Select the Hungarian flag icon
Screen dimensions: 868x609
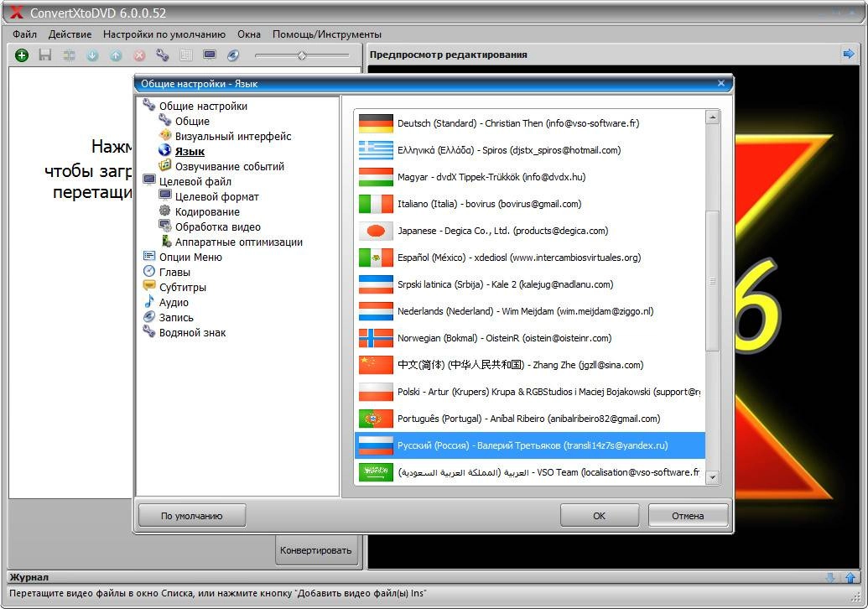coord(376,177)
